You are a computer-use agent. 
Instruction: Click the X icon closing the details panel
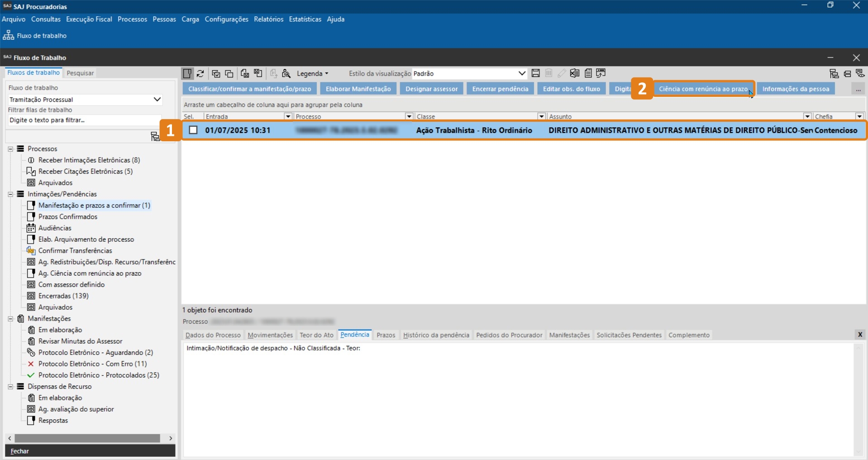[x=860, y=335]
